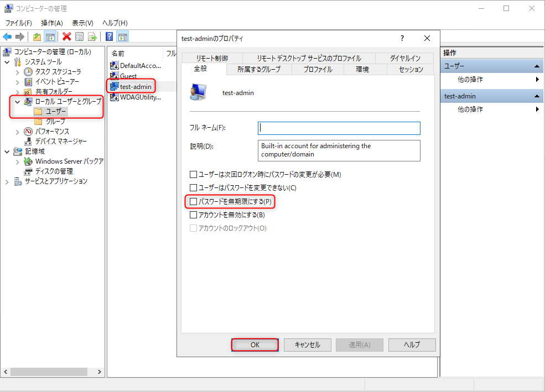Expand the イベント ビューアー node
This screenshot has width=545, height=392.
pyautogui.click(x=17, y=82)
